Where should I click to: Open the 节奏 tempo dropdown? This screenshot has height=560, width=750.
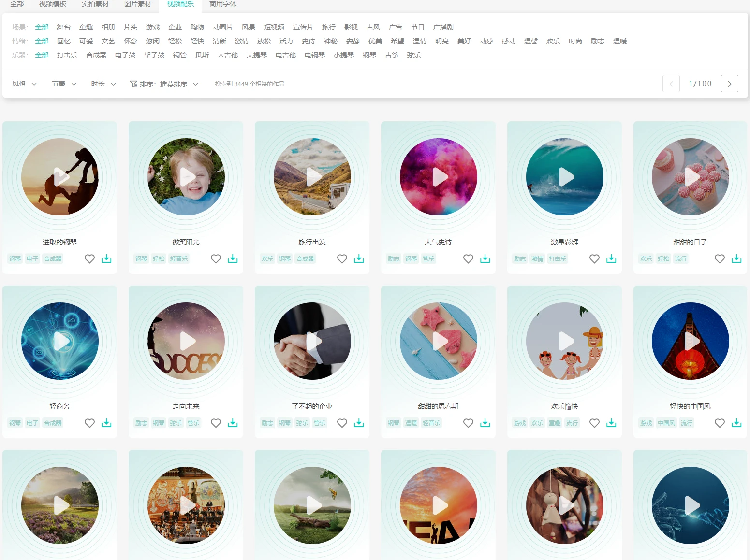pyautogui.click(x=64, y=84)
